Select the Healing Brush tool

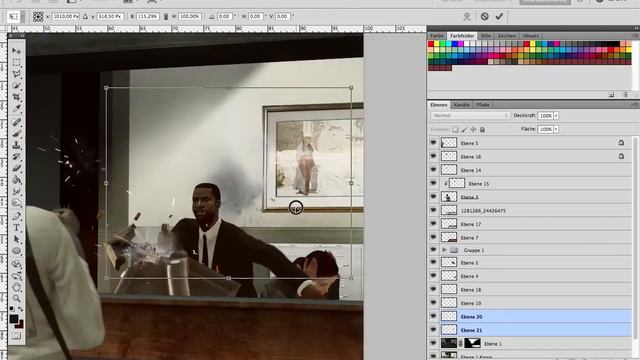16,122
